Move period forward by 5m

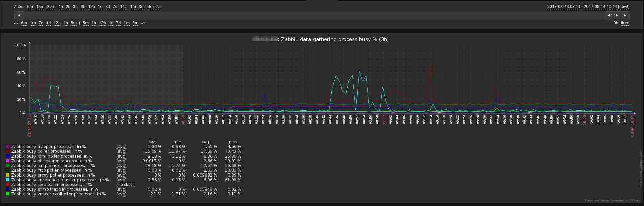pyautogui.click(x=86, y=23)
